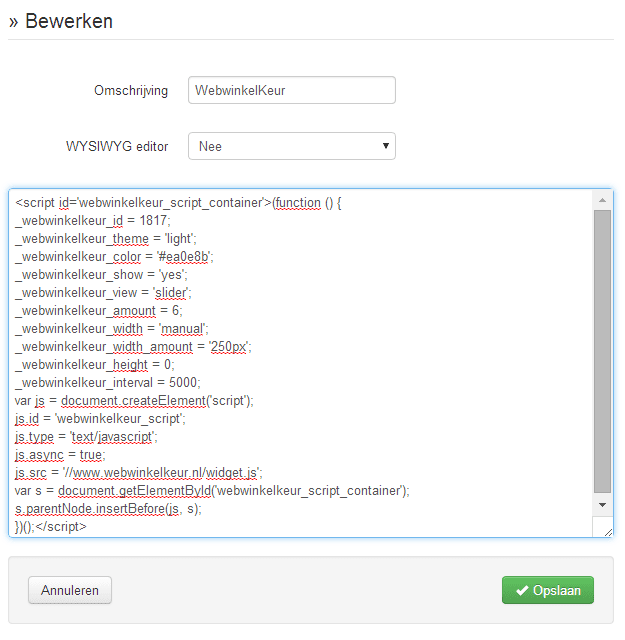Click the textarea resize grip handle

click(607, 531)
